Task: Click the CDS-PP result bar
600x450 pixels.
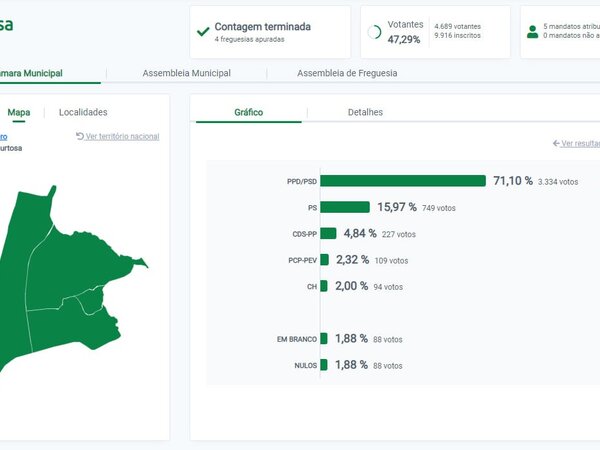Action: point(328,233)
